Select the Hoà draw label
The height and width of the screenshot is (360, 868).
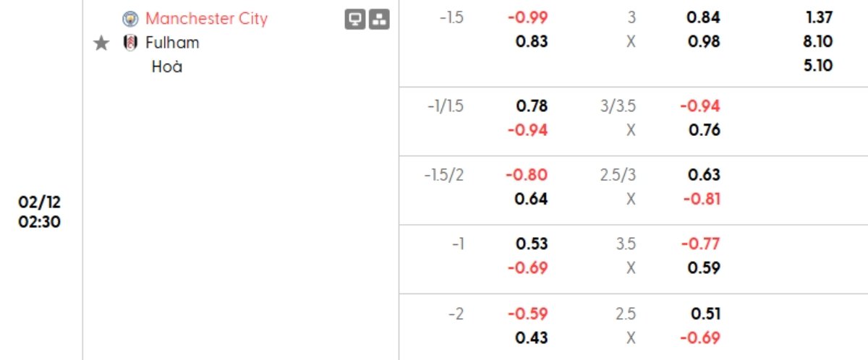[167, 67]
